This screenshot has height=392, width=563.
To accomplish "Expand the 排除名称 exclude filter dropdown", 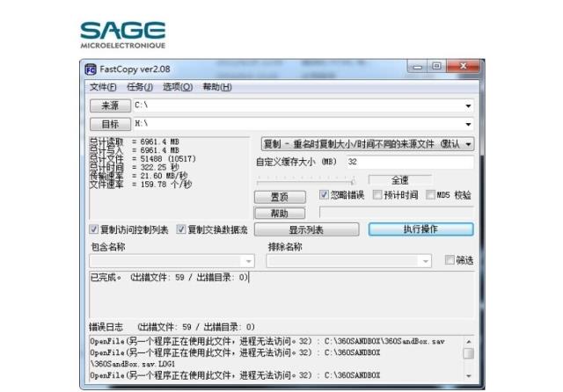I will pos(426,261).
